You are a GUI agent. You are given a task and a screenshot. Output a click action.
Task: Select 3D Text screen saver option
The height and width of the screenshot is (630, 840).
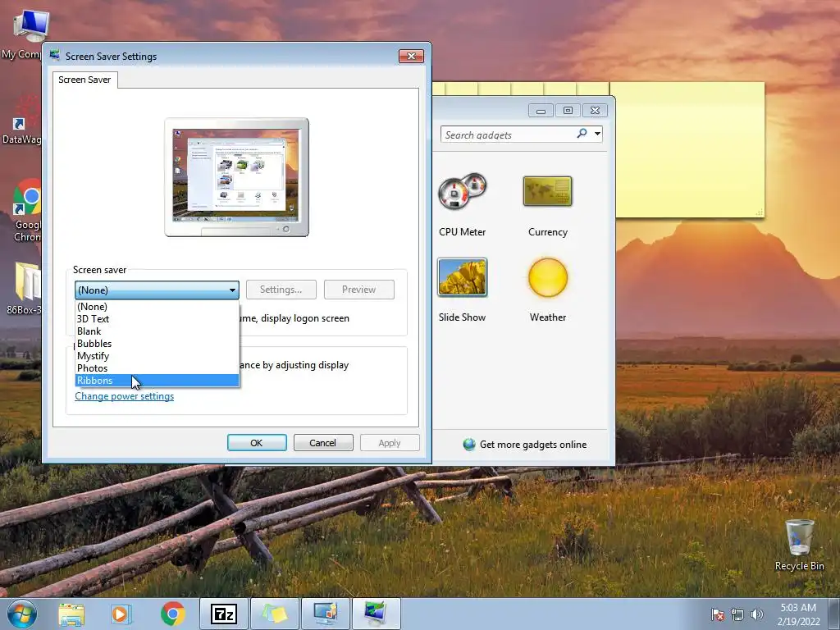[x=157, y=319]
